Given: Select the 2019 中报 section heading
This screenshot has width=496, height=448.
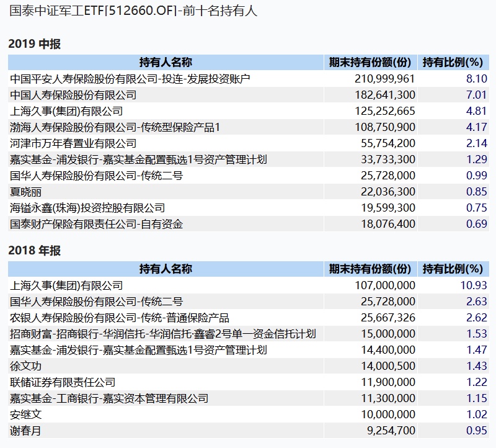Looking at the screenshot, I should [34, 43].
